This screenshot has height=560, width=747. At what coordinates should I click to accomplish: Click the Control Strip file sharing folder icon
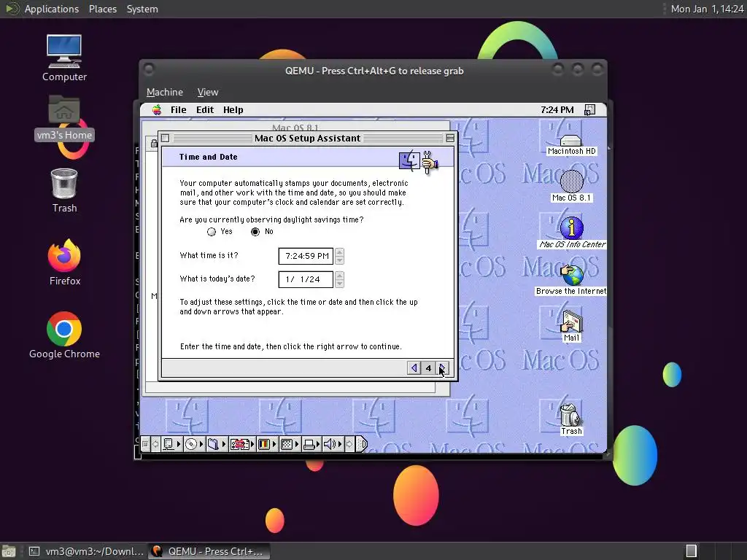pos(213,444)
